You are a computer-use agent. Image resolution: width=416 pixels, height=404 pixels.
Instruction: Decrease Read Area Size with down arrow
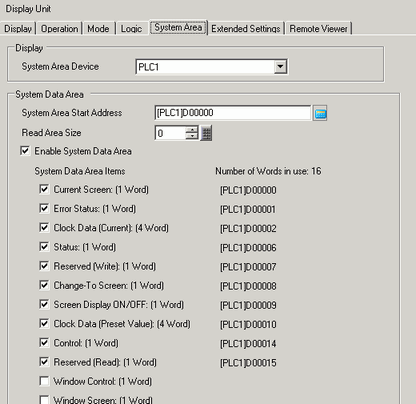192,136
